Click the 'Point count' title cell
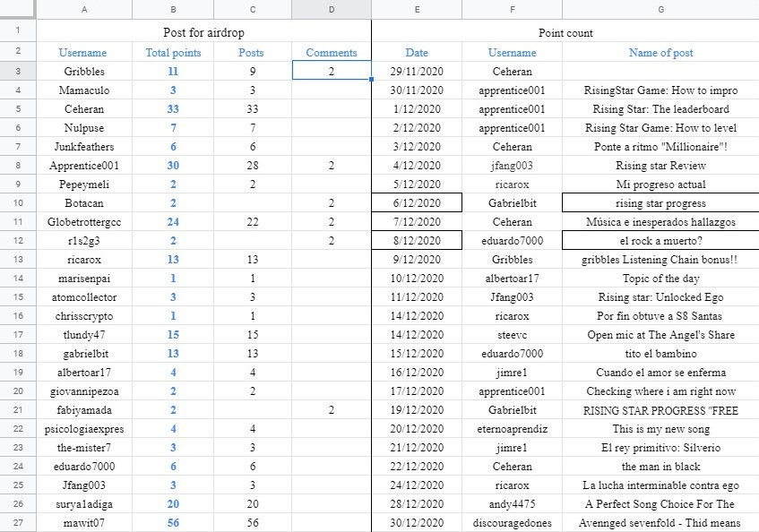 565,32
